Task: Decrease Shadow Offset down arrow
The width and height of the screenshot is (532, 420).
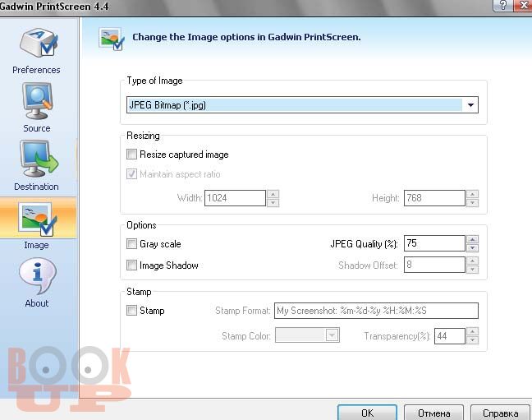Action: click(473, 270)
